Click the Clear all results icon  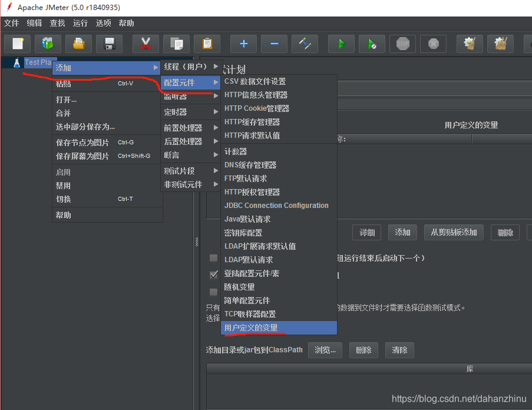click(x=500, y=44)
